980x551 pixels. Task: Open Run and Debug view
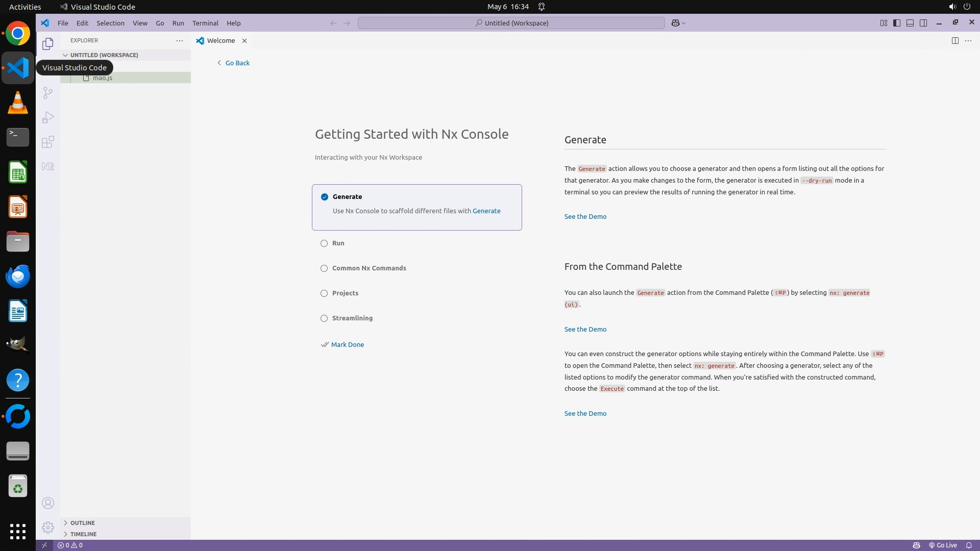click(47, 117)
